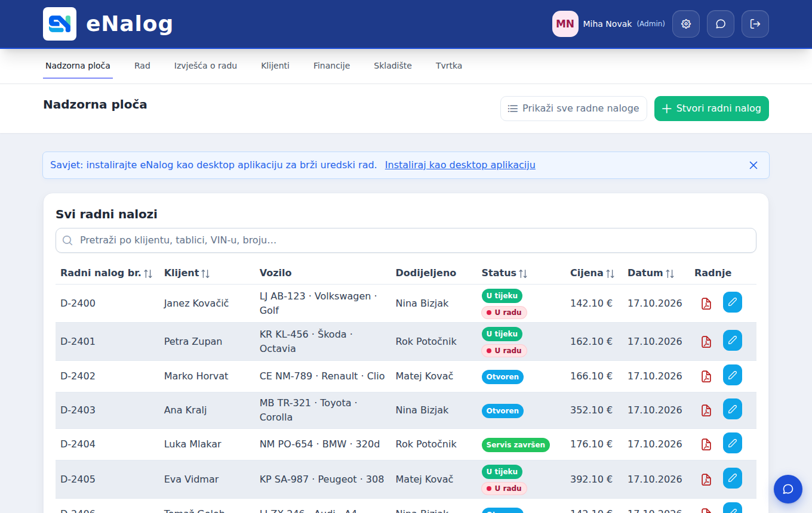The width and height of the screenshot is (812, 513).
Task: Open PDF for order D-2404
Action: pos(706,444)
